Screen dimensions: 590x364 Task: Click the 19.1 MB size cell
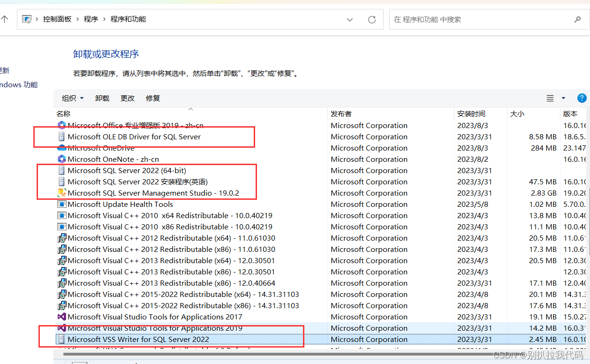pyautogui.click(x=543, y=317)
